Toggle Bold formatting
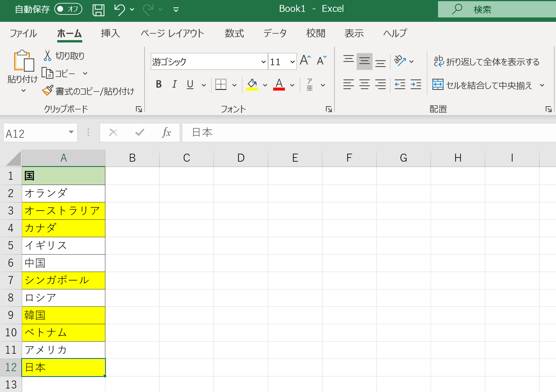Viewport: 556px width, 392px height. [159, 85]
